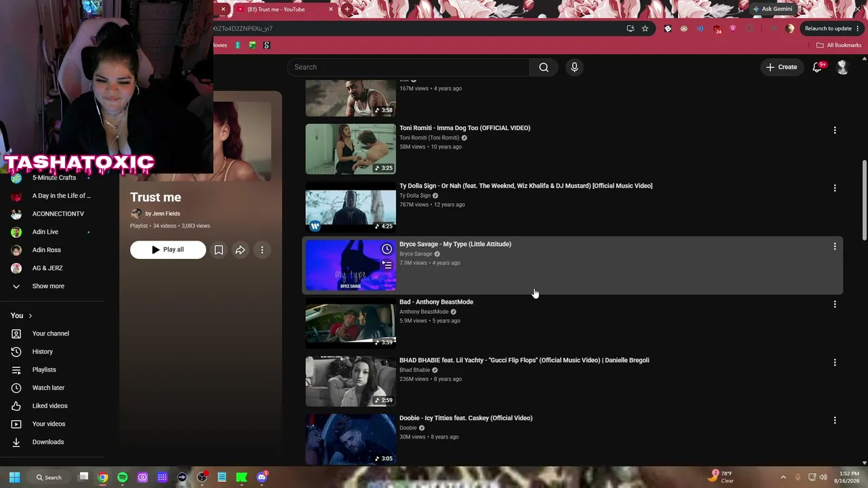868x488 pixels.
Task: Open Toni Romiti Imma Dog Too thumbnail
Action: click(351, 149)
